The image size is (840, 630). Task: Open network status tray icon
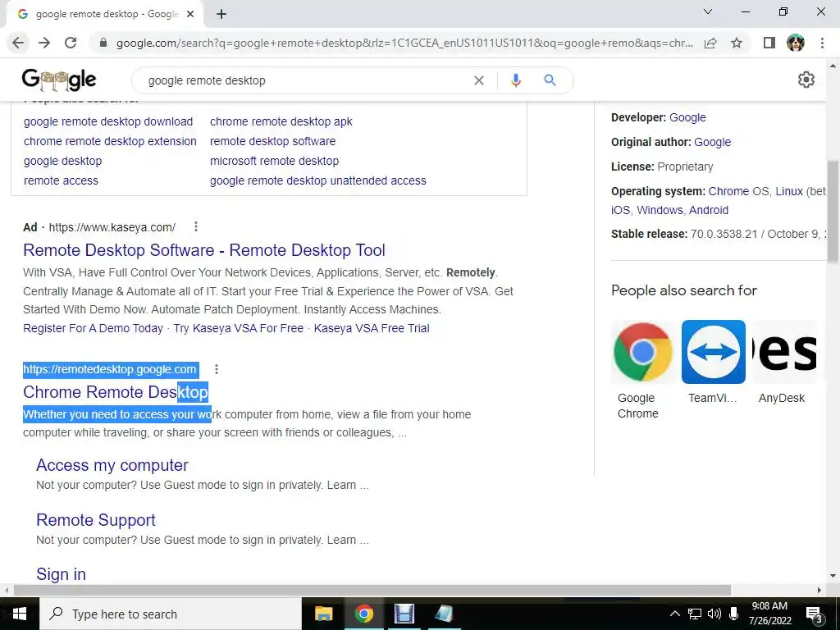pyautogui.click(x=695, y=614)
